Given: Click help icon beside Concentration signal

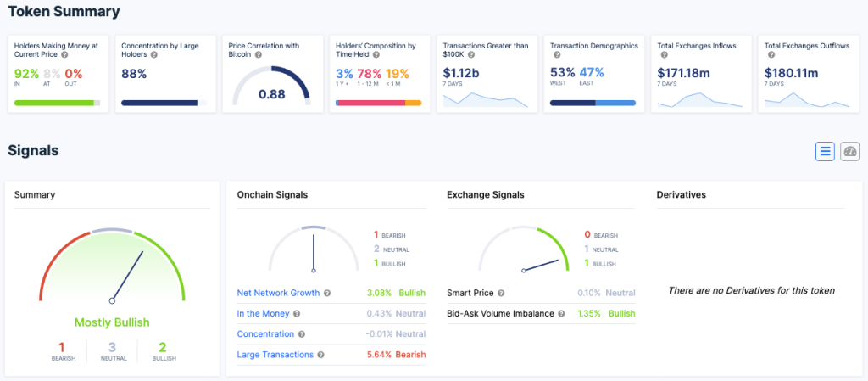Looking at the screenshot, I should (x=302, y=334).
